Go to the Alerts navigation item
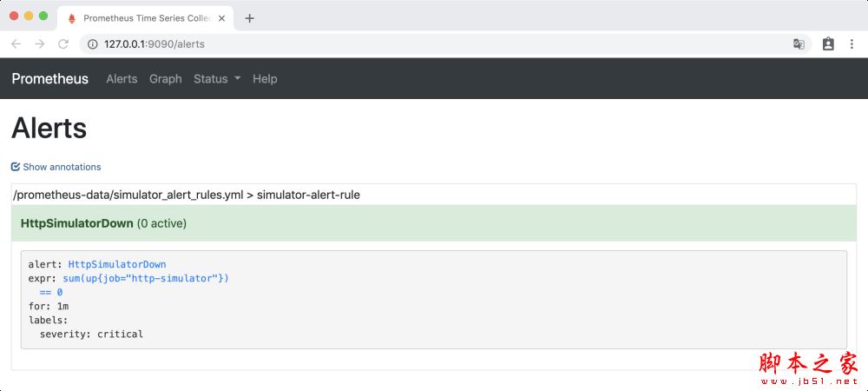868x391 pixels. [x=122, y=79]
